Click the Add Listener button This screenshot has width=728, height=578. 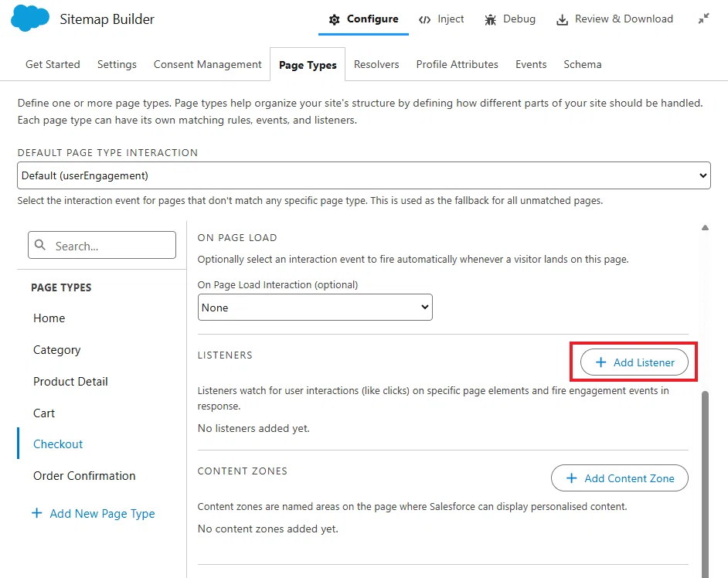[634, 362]
